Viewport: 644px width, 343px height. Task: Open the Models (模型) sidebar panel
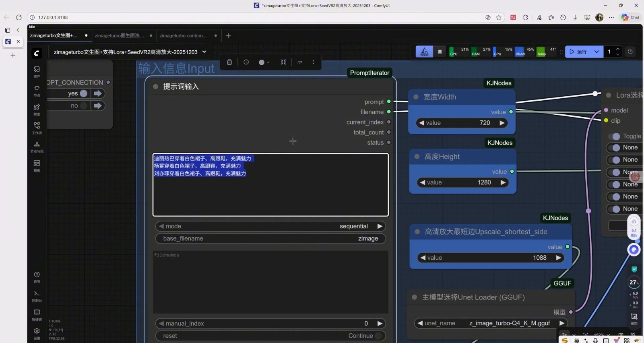37,109
